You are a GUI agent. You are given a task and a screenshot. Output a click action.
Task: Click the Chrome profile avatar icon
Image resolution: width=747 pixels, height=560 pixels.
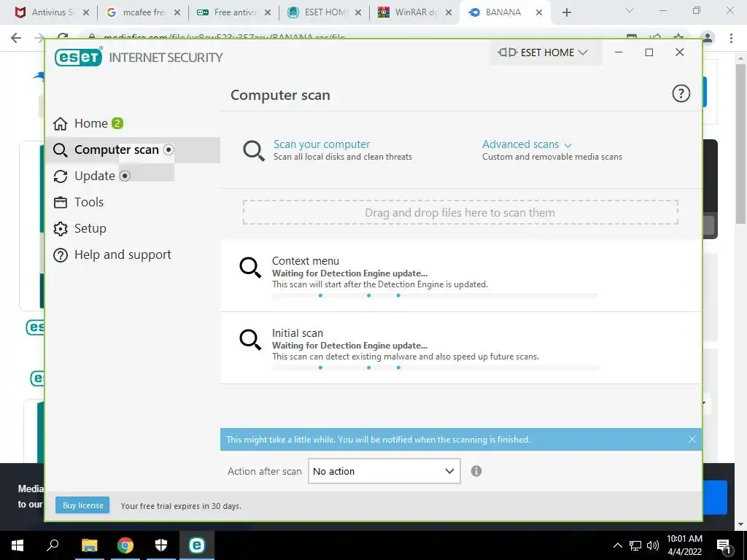tap(708, 38)
